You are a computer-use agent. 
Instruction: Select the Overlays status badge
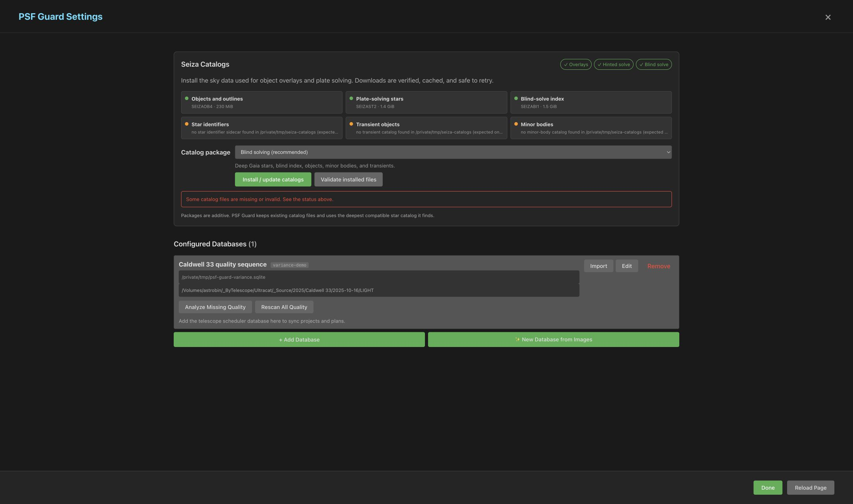coord(576,64)
